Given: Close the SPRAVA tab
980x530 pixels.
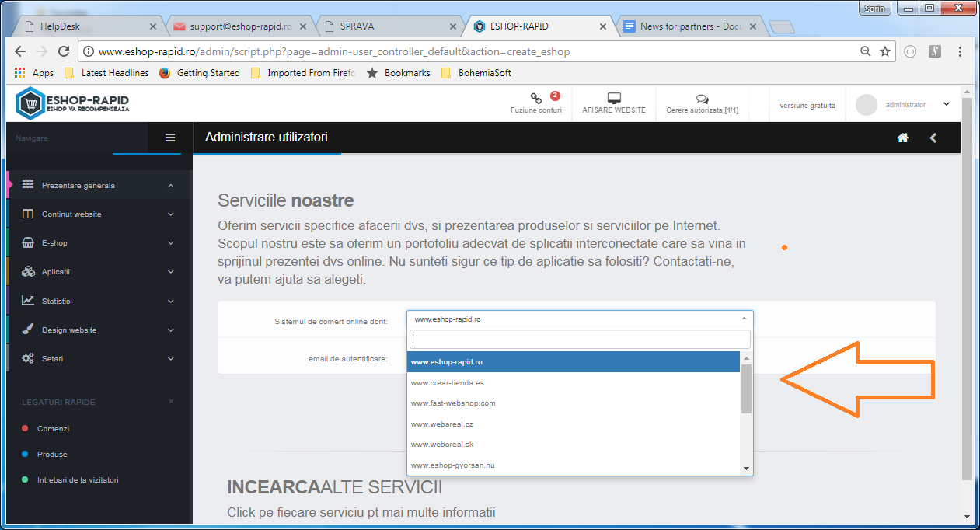Looking at the screenshot, I should coord(452,26).
